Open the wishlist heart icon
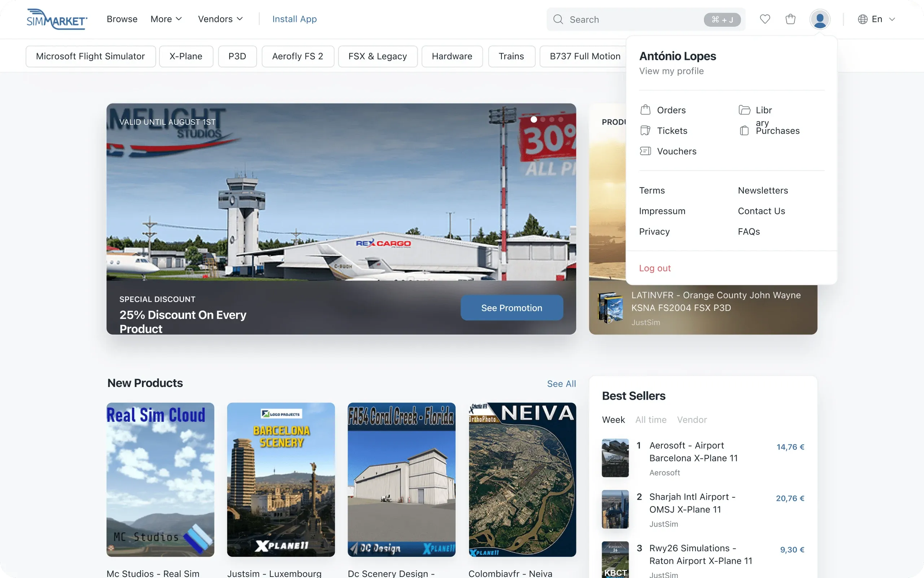Screen dimensions: 924x578 pos(765,19)
